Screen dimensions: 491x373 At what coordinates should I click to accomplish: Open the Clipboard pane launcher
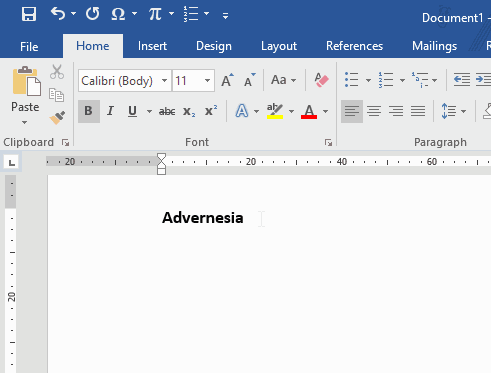65,143
